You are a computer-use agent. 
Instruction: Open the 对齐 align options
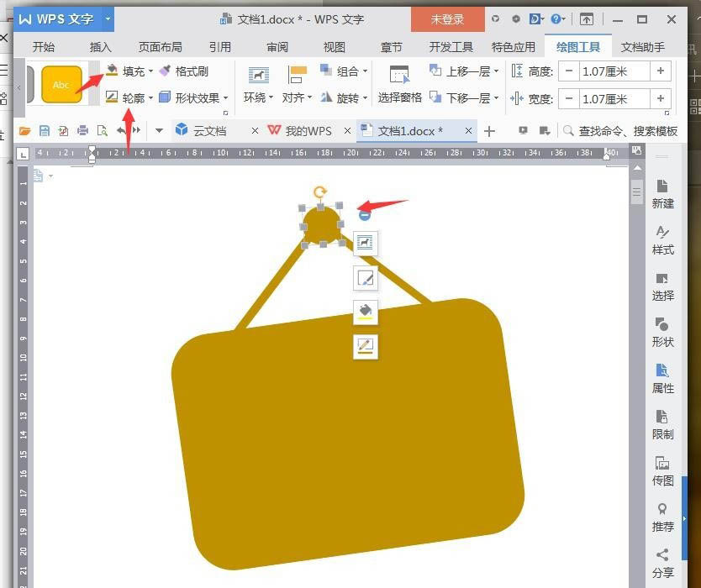(x=297, y=85)
